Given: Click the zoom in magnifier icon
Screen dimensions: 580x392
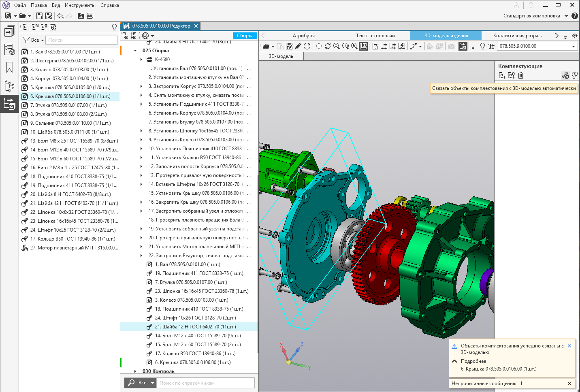Looking at the screenshot, I should click(337, 46).
